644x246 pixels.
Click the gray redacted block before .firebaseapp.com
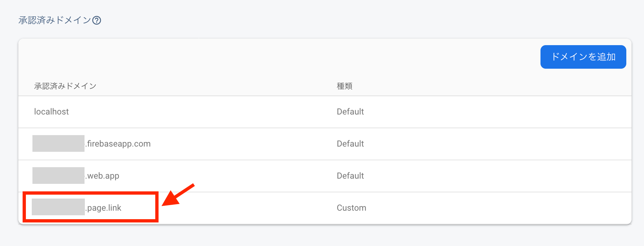[x=58, y=144]
